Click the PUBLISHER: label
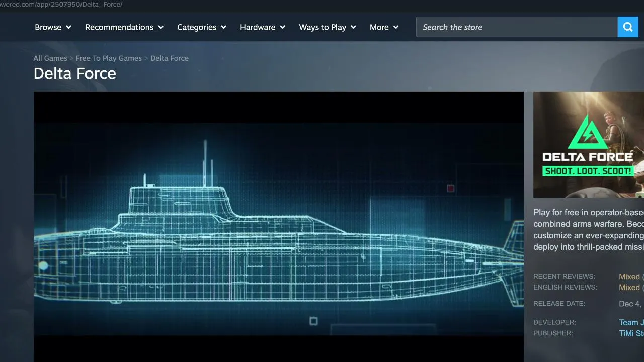 tap(553, 333)
